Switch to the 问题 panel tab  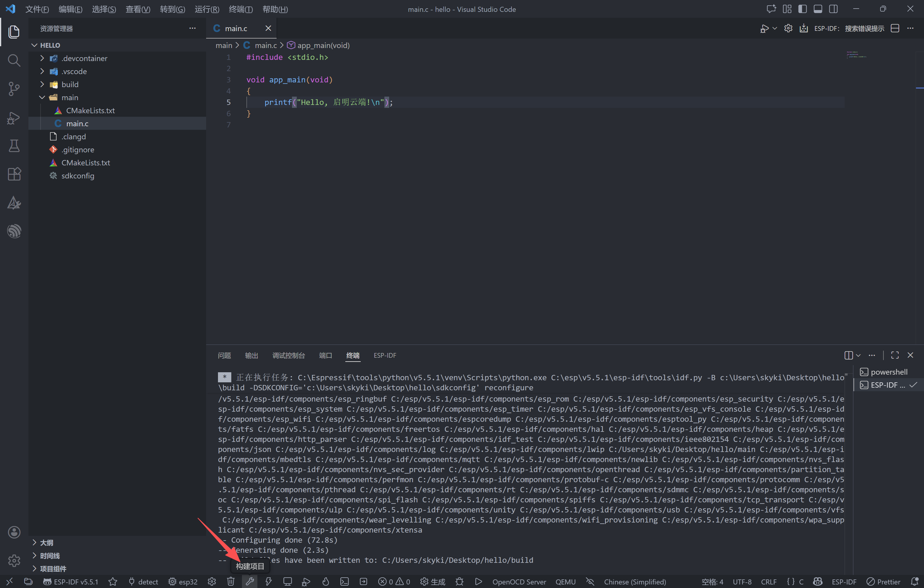(224, 355)
